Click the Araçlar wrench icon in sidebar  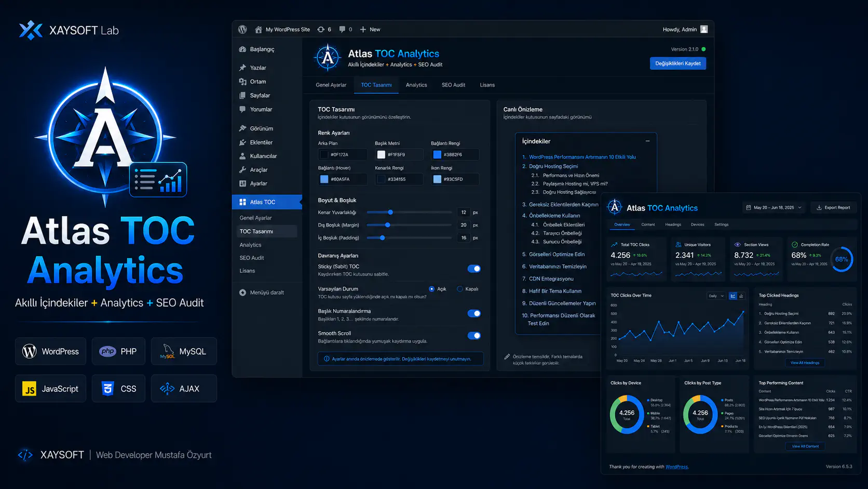(242, 170)
